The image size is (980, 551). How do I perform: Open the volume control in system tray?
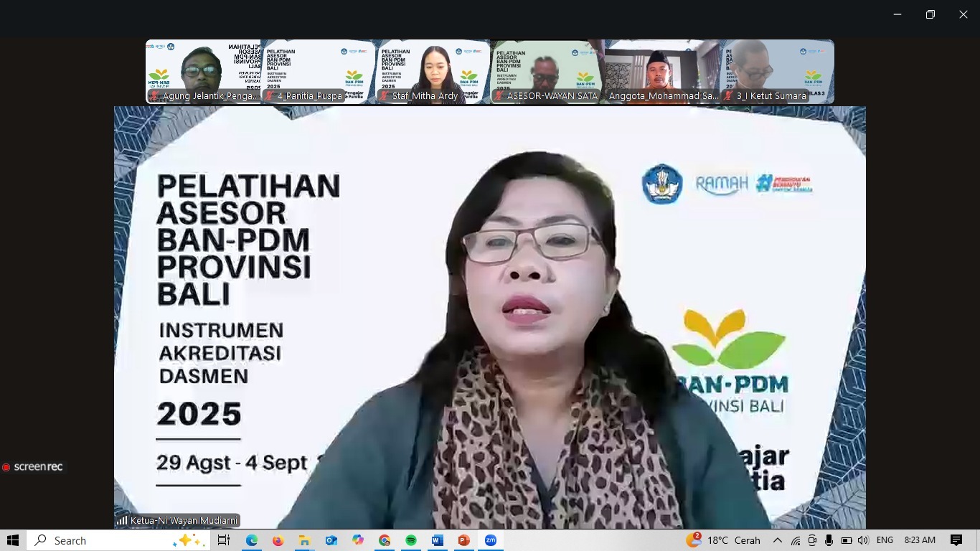pyautogui.click(x=862, y=540)
